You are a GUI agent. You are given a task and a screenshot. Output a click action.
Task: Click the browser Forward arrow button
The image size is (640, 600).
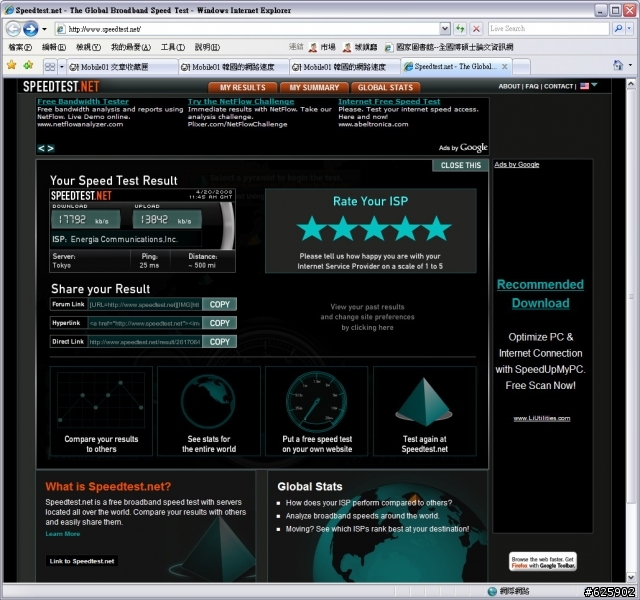(x=30, y=29)
